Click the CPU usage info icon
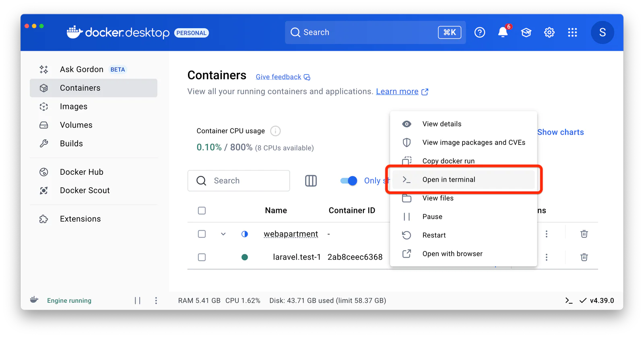This screenshot has height=337, width=644. (275, 131)
